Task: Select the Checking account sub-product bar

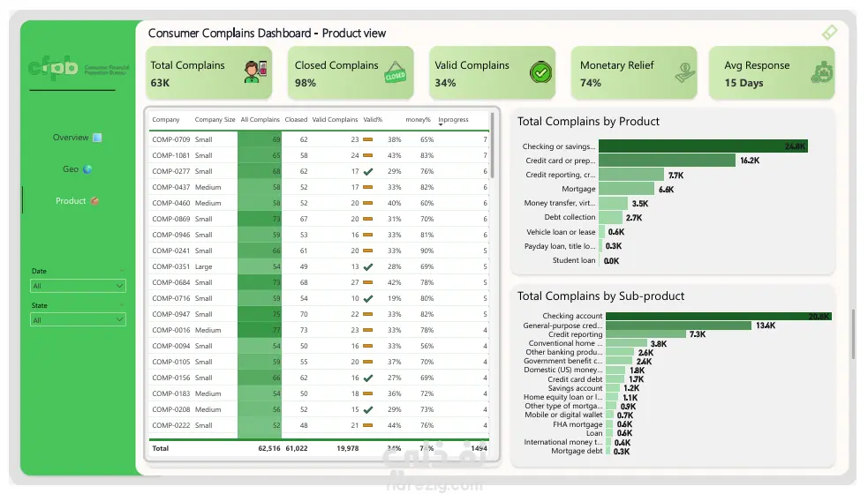Action: click(x=719, y=317)
